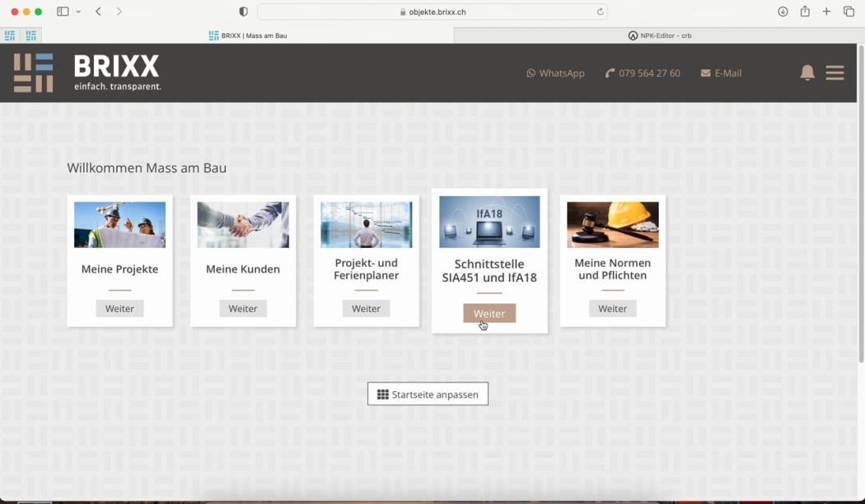Viewport: 865px width, 504px height.
Task: Click the Safari sidebar toggle icon
Action: point(63,12)
